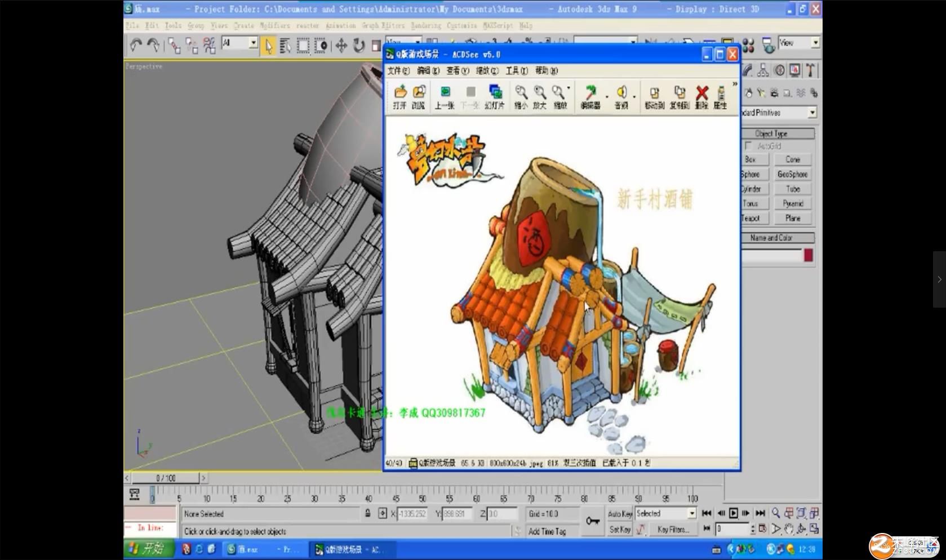
Task: Click 放大 zoom in magnifier
Action: point(540,97)
